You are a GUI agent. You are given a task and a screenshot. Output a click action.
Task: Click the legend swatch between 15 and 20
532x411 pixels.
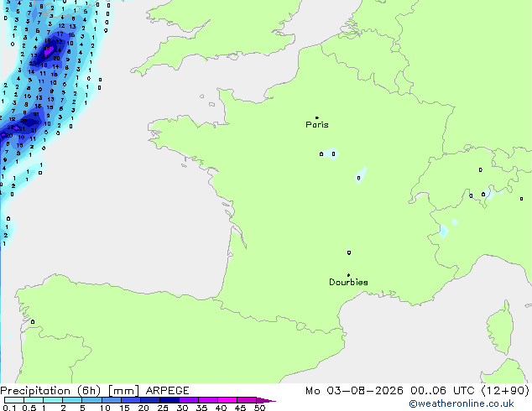point(130,400)
